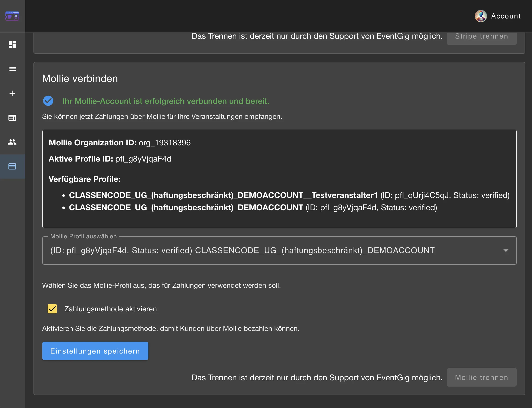Open the web layout sidebar icon

12,118
